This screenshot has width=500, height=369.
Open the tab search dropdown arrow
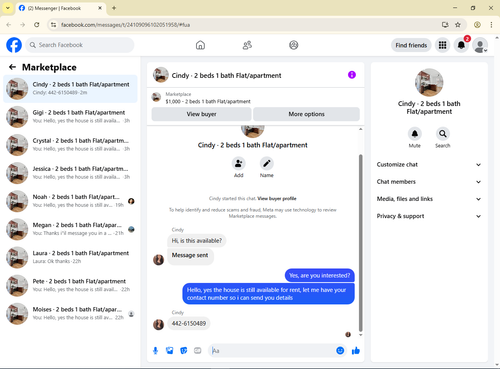coord(8,8)
